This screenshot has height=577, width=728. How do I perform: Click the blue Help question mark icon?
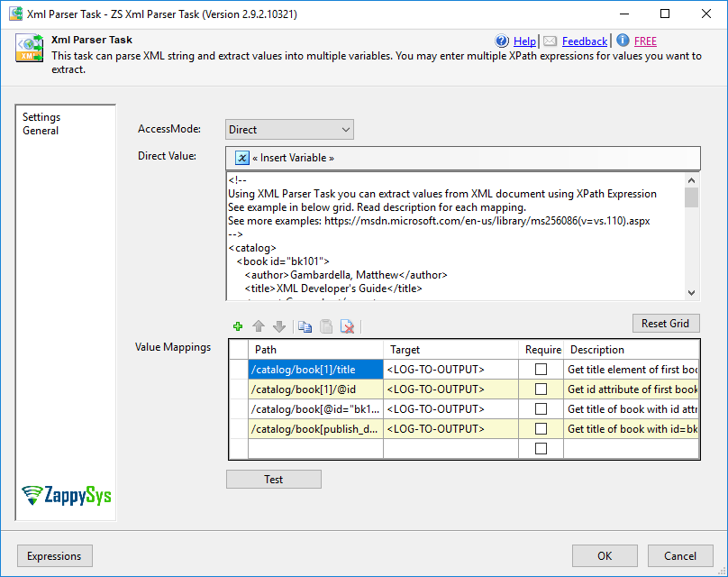point(502,41)
